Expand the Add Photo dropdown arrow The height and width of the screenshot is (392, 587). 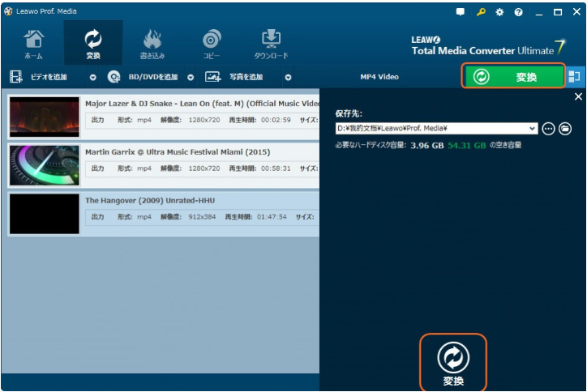click(x=288, y=78)
